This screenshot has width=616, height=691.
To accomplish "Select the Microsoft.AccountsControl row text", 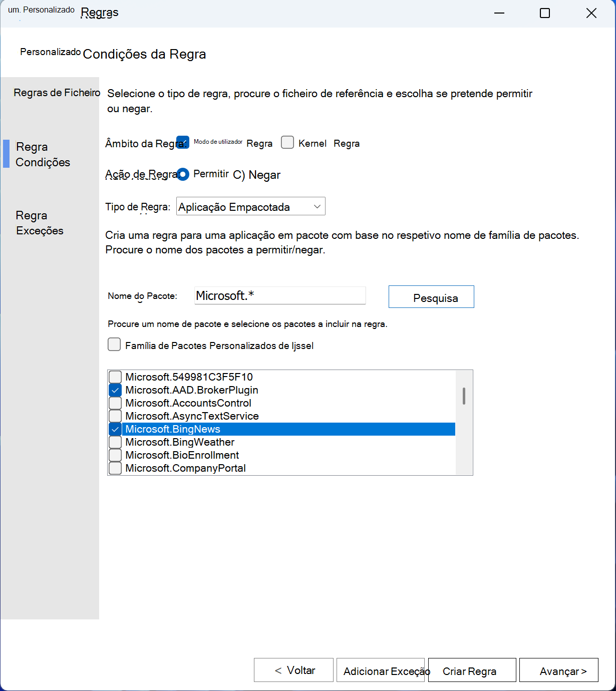I will point(188,403).
